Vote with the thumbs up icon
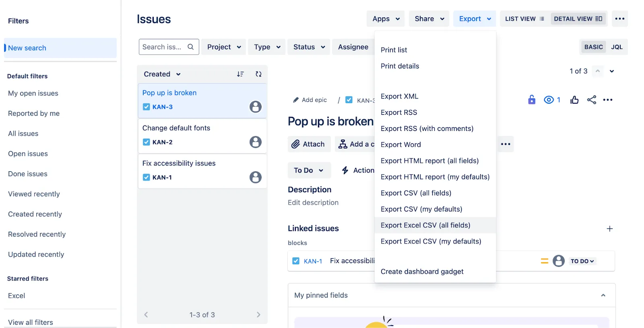The height and width of the screenshot is (328, 644). tap(574, 100)
